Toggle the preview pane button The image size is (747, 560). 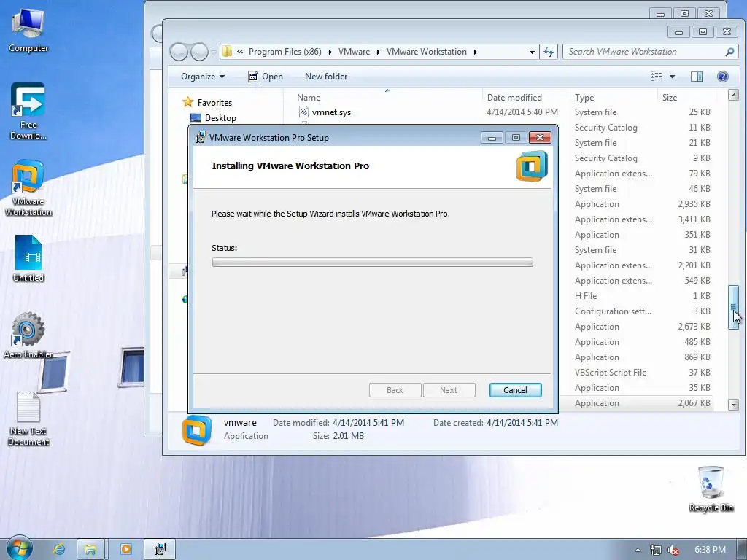697,77
